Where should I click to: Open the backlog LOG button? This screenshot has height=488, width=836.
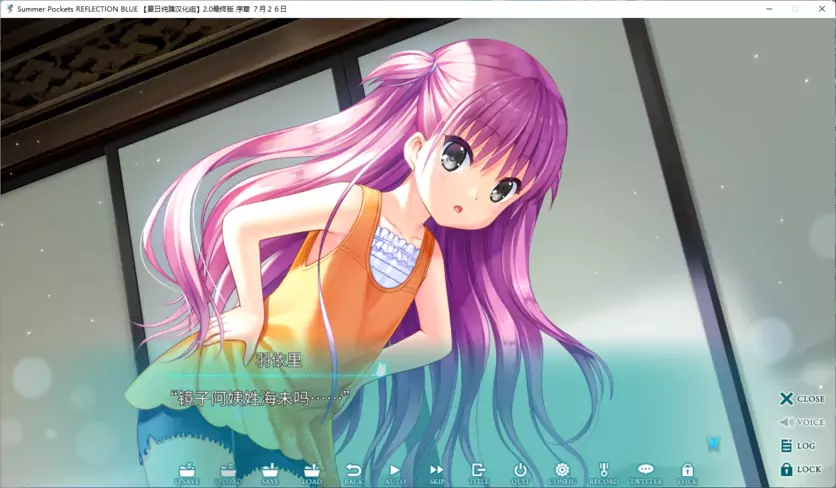(798, 446)
